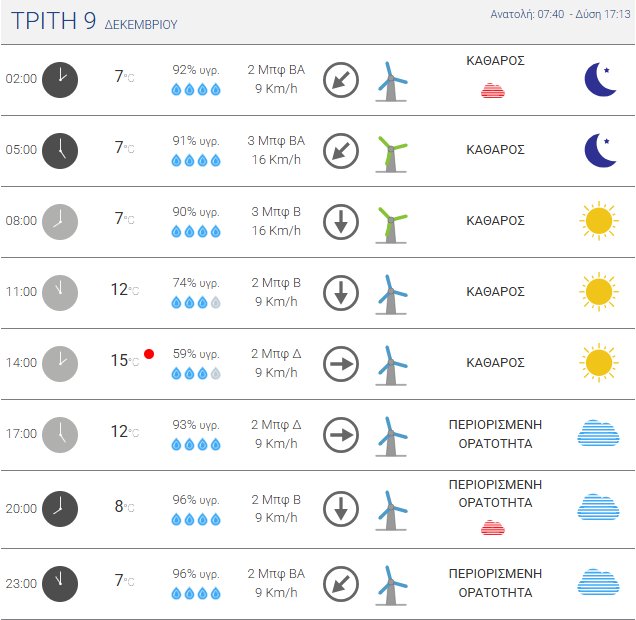The height and width of the screenshot is (620, 636).
Task: Click the down wind arrow at 20:00
Action: tap(341, 509)
